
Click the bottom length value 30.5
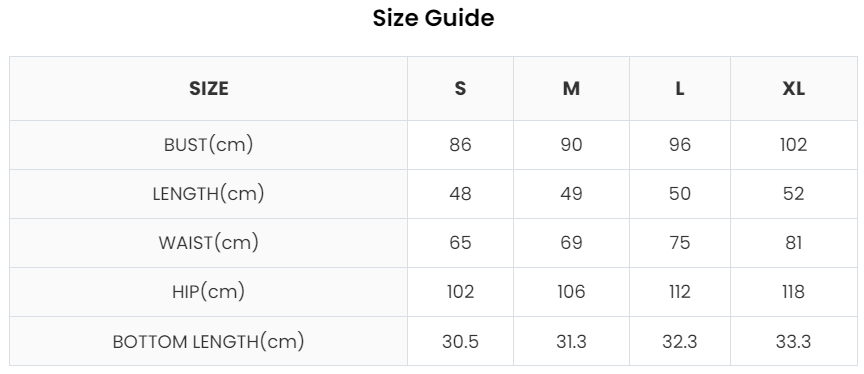460,342
